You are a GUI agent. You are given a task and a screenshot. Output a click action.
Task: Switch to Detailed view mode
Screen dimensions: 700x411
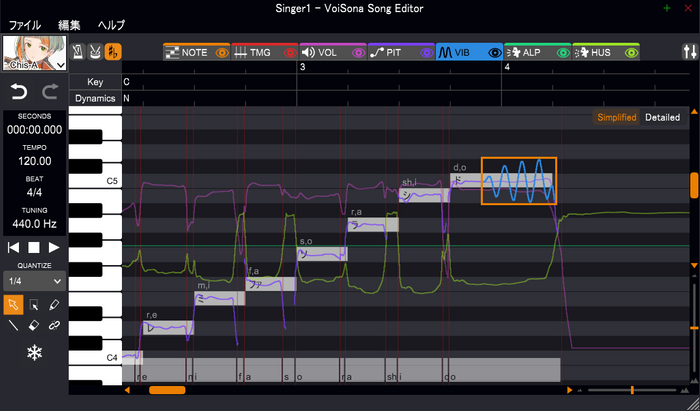point(662,117)
